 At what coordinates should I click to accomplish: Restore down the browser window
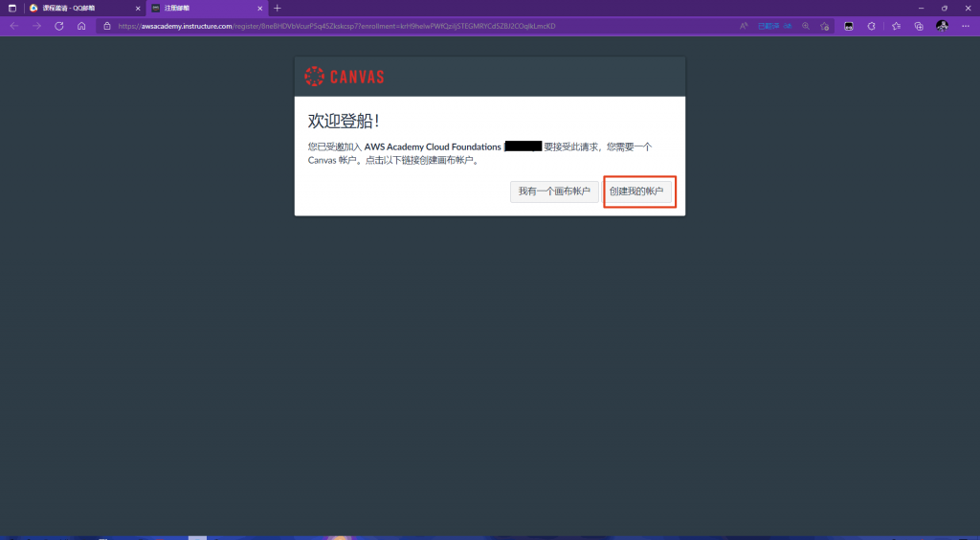(945, 8)
